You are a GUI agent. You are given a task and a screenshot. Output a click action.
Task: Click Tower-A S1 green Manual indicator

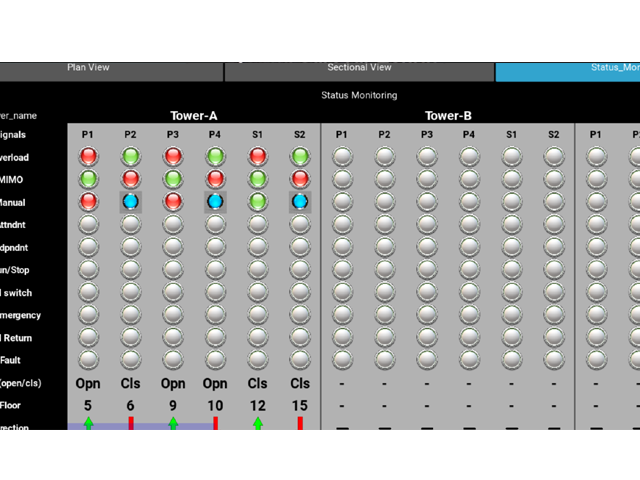coord(257,201)
